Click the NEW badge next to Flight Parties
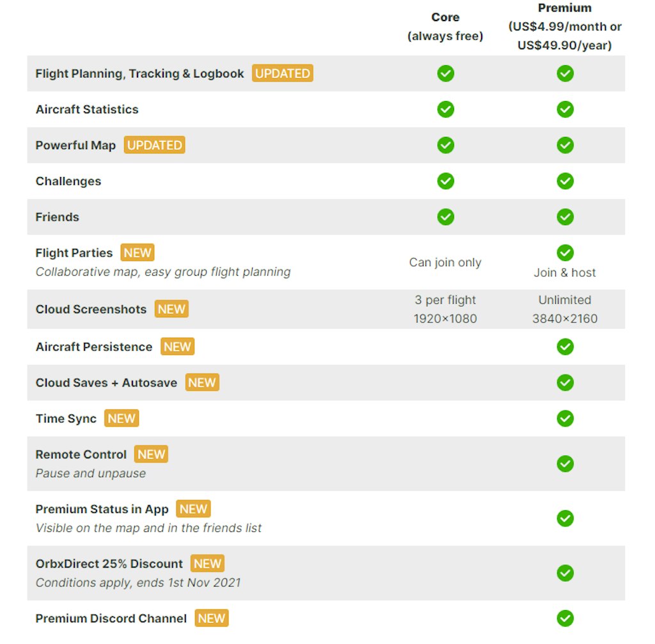655x644 pixels. click(138, 253)
